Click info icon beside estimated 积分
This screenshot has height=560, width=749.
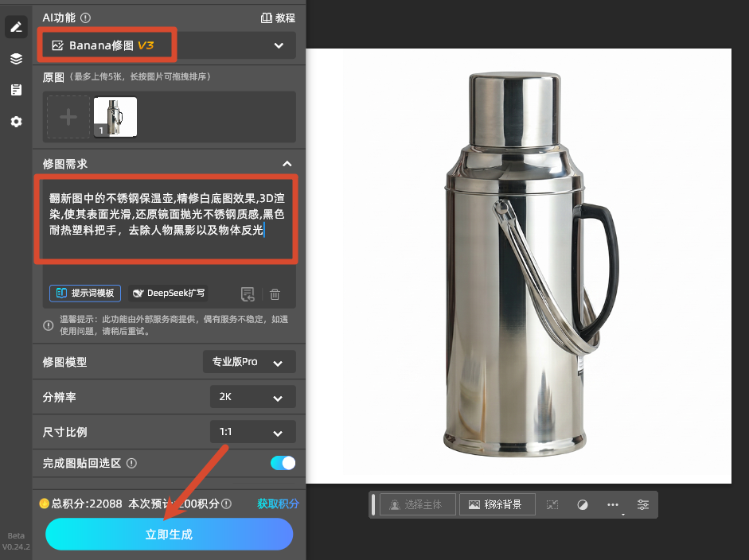pos(226,504)
